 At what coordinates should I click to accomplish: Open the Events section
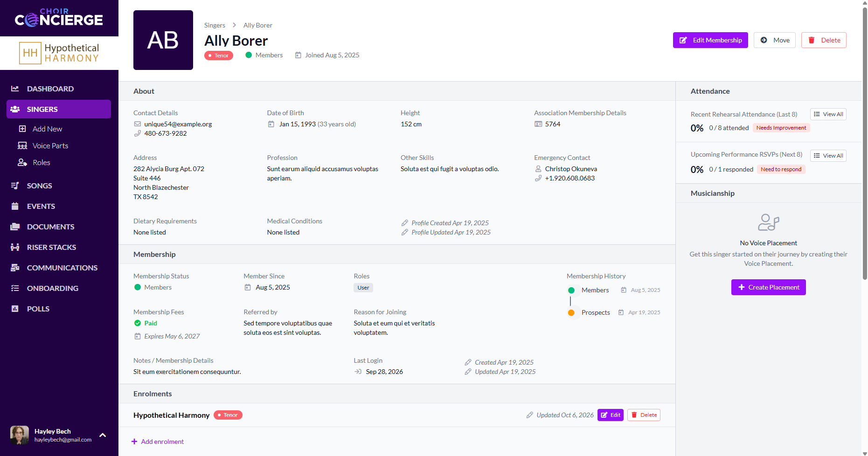(59, 206)
